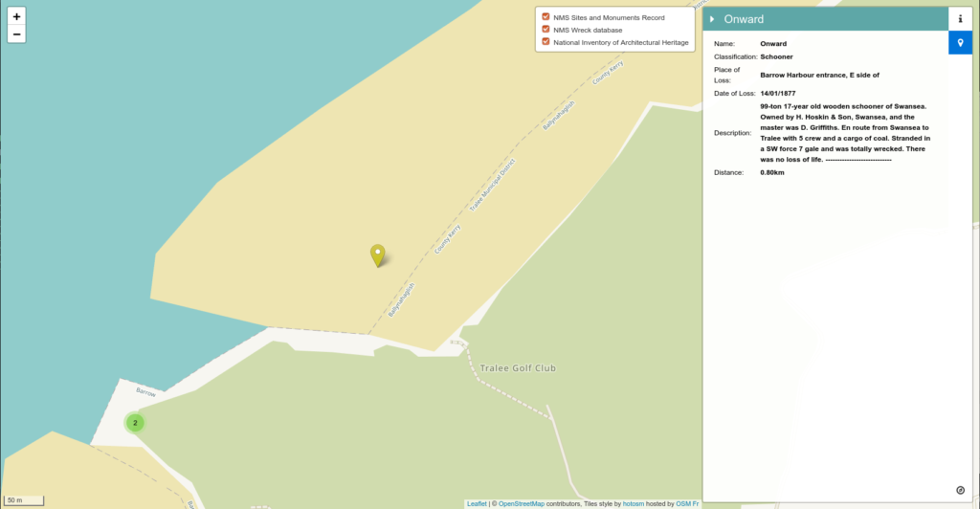The width and height of the screenshot is (980, 509).
Task: Open the green cluster marker labeled 2
Action: click(135, 422)
